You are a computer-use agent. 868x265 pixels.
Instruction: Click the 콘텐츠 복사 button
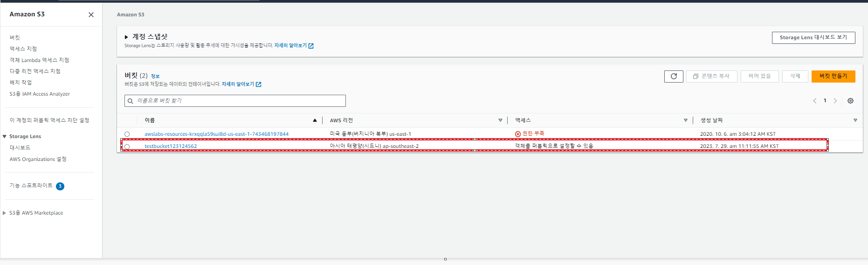coord(712,77)
